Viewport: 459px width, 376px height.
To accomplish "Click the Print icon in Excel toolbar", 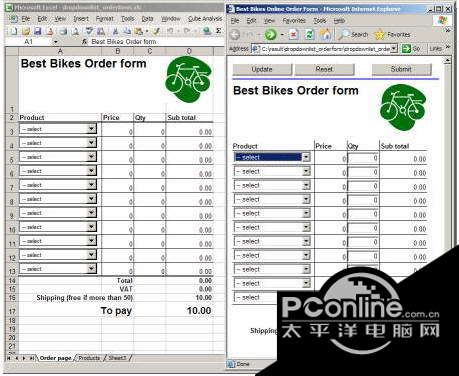I will click(63, 32).
